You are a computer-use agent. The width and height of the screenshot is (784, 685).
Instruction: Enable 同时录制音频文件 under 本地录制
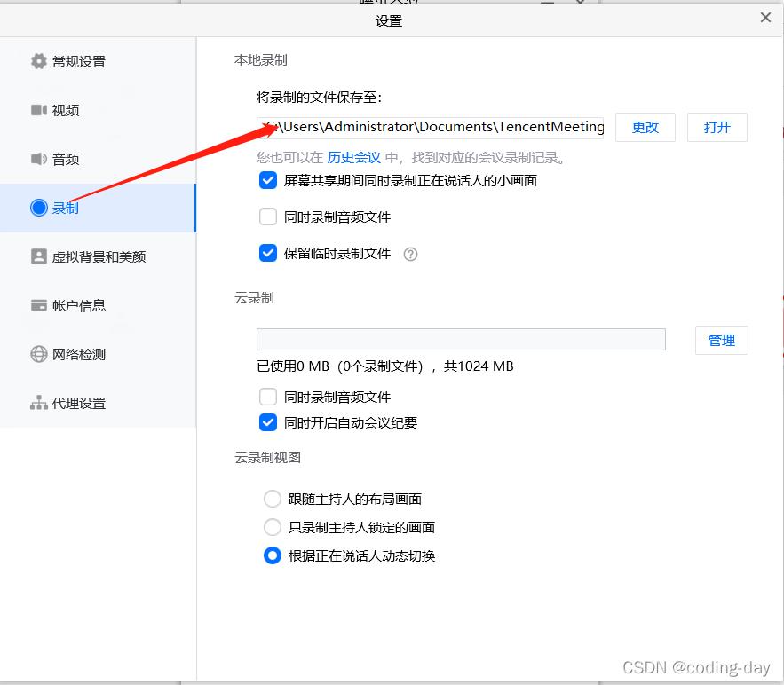pyautogui.click(x=268, y=217)
